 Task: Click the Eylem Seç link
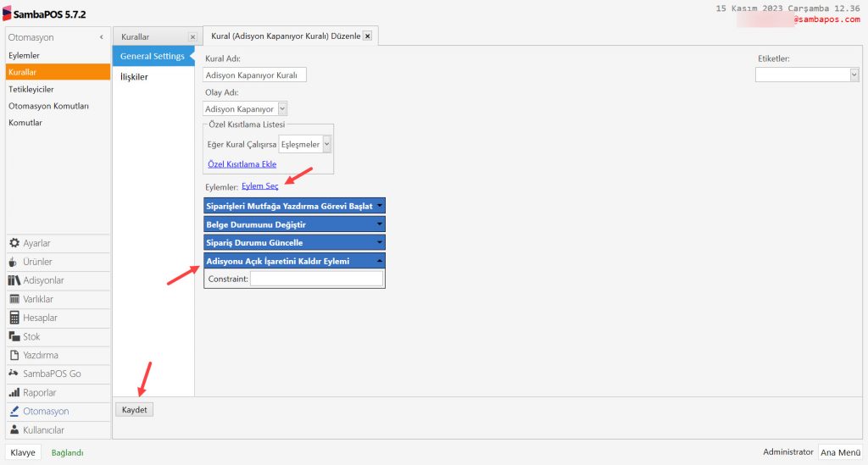[259, 186]
